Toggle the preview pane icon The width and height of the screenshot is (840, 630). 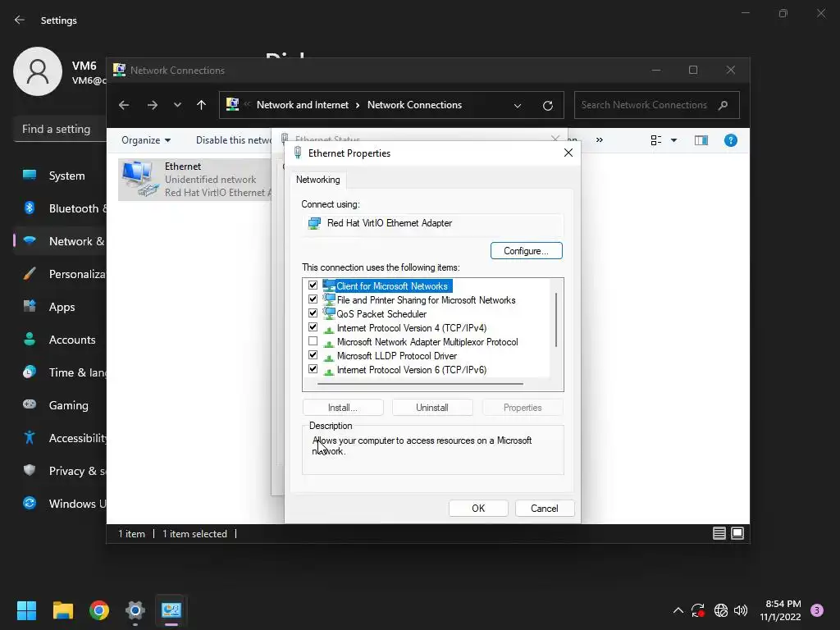701,140
